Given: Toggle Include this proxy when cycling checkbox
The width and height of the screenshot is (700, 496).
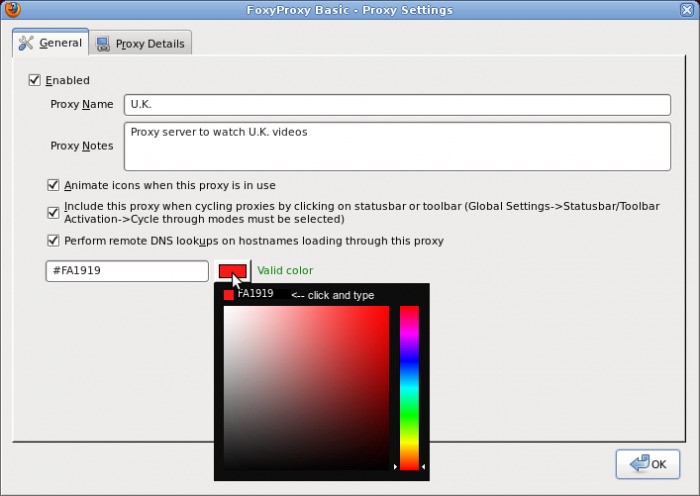Looking at the screenshot, I should pyautogui.click(x=53, y=212).
